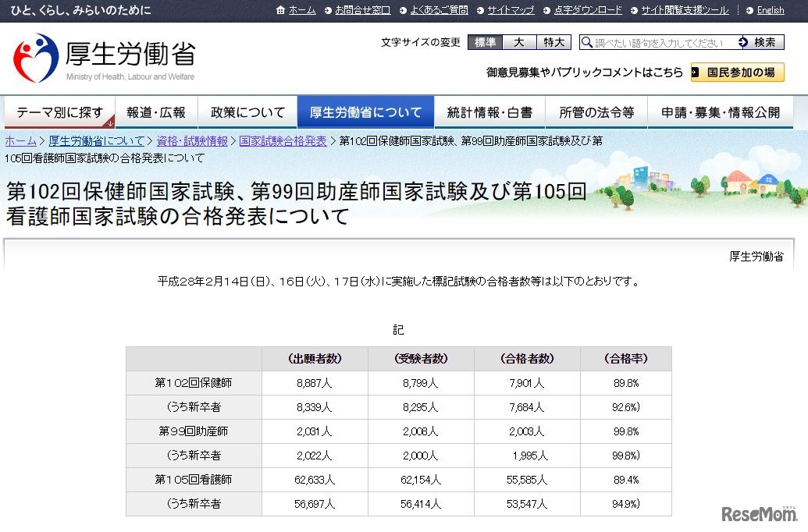Image resolution: width=808 pixels, height=532 pixels.
Task: Click the home icon beside ホーム
Action: [x=281, y=10]
